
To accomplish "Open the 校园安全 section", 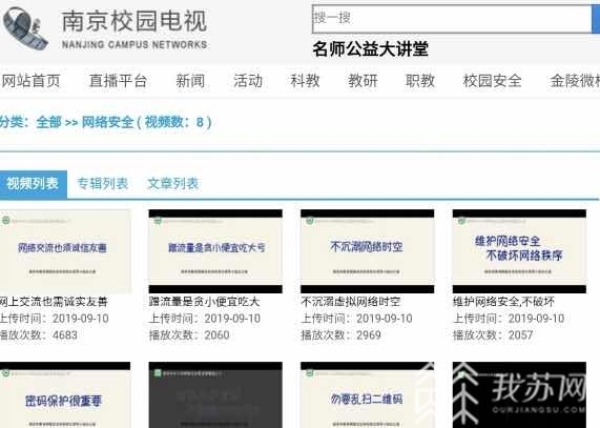I will point(492,81).
